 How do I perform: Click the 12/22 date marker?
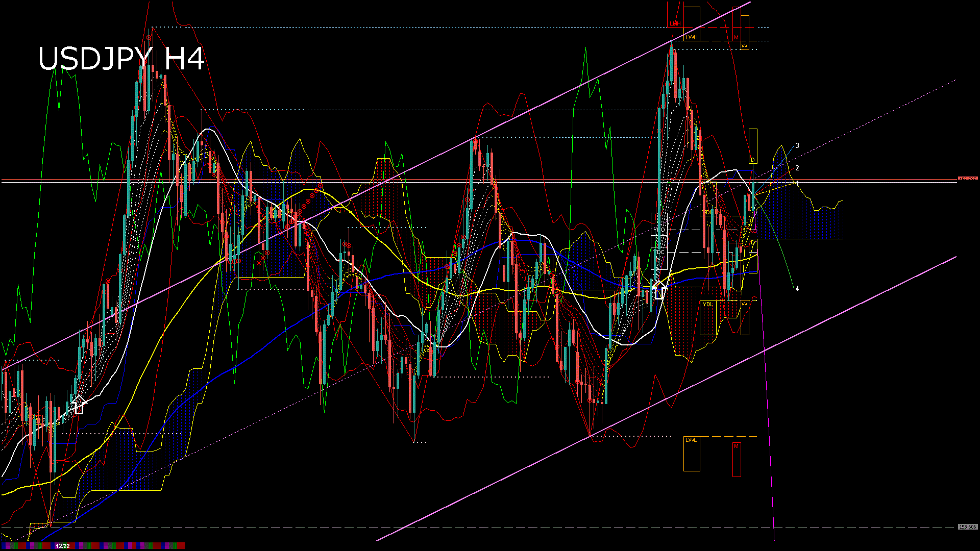pyautogui.click(x=63, y=546)
